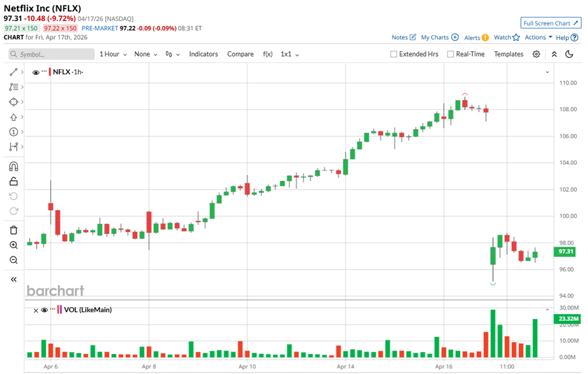Screen dimensions: 588x374
Task: Collapse the volume pane chevron
Action: click(x=548, y=310)
